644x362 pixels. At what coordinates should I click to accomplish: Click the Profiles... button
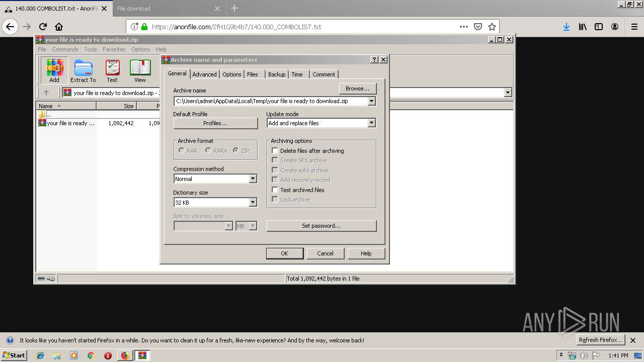(x=215, y=123)
